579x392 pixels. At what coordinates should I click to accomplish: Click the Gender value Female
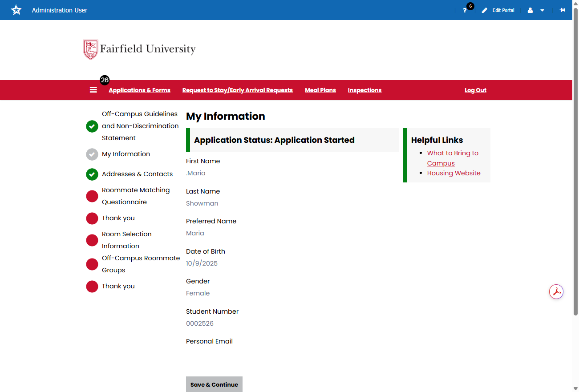(x=198, y=293)
